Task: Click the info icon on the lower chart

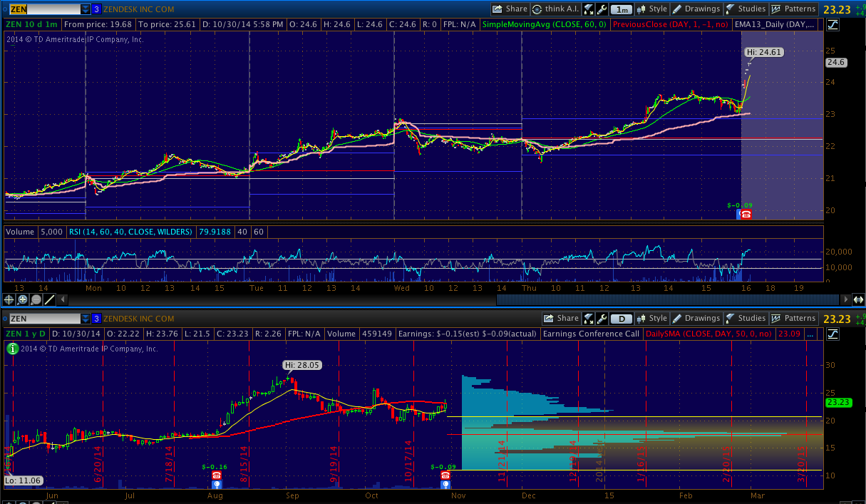Action: click(12, 349)
